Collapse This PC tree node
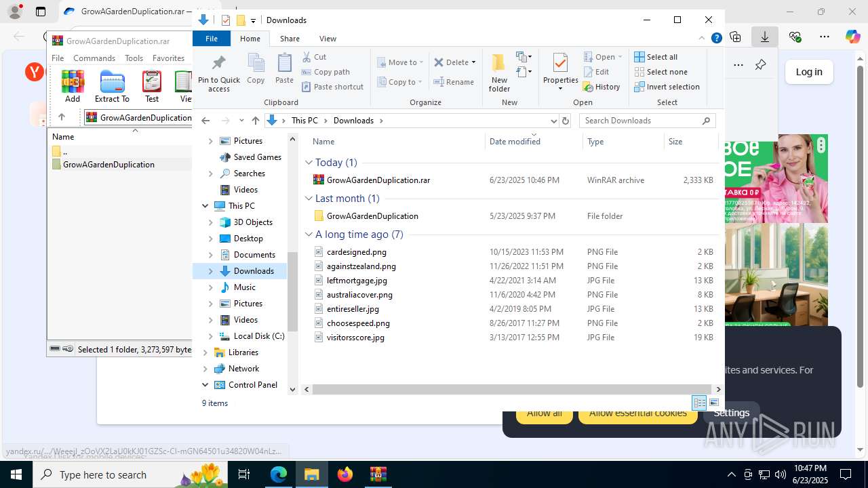Image resolution: width=868 pixels, height=488 pixels. coord(205,206)
